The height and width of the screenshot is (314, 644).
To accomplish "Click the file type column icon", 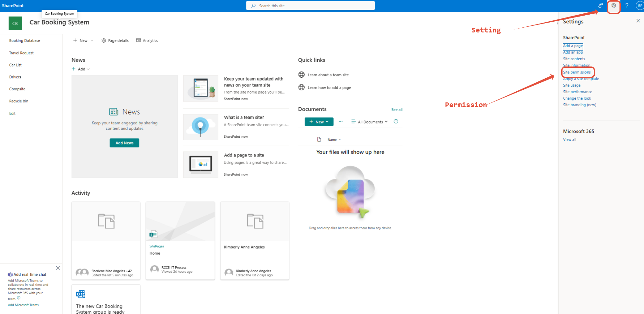I will 319,139.
